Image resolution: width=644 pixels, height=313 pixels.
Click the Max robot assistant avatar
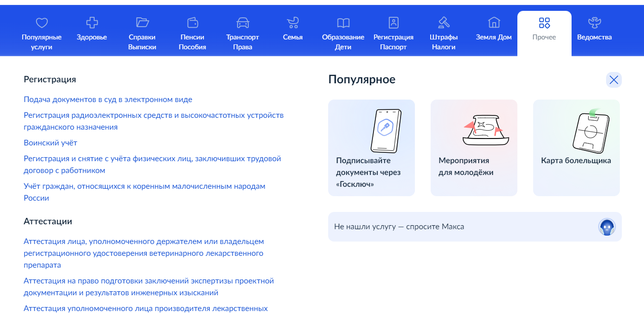pos(607,227)
